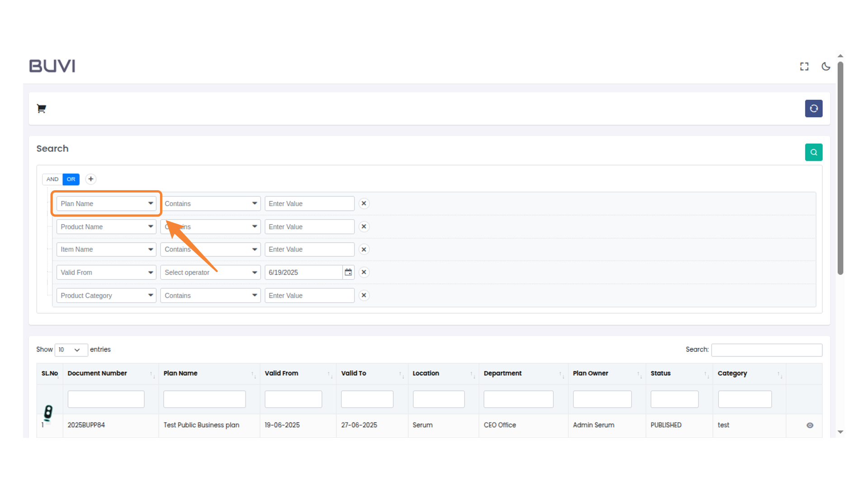Image resolution: width=868 pixels, height=488 pixels.
Task: Open the Plan Name field dropdown
Action: pos(106,203)
